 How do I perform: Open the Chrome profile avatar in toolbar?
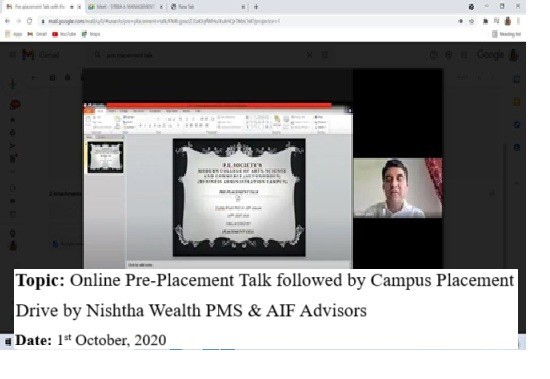[508, 21]
